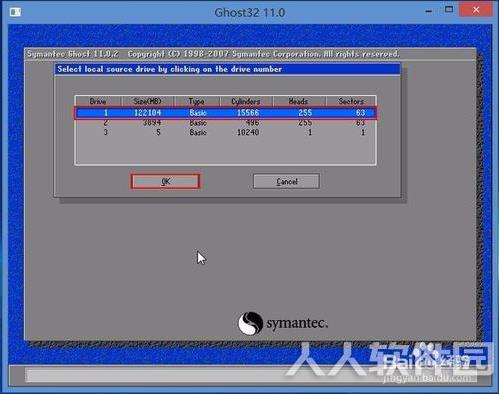Select drive 2 row with size 3894
The width and height of the screenshot is (499, 394).
[226, 123]
